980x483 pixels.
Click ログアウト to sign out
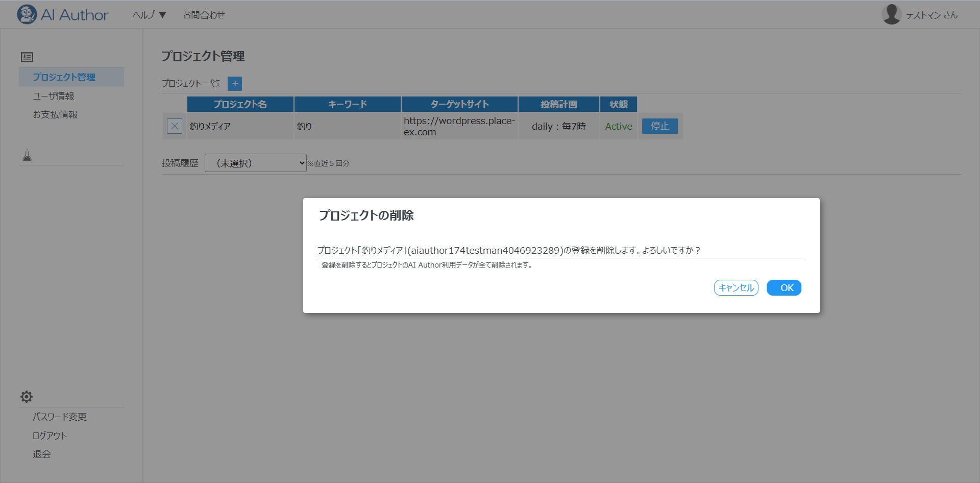tap(50, 436)
